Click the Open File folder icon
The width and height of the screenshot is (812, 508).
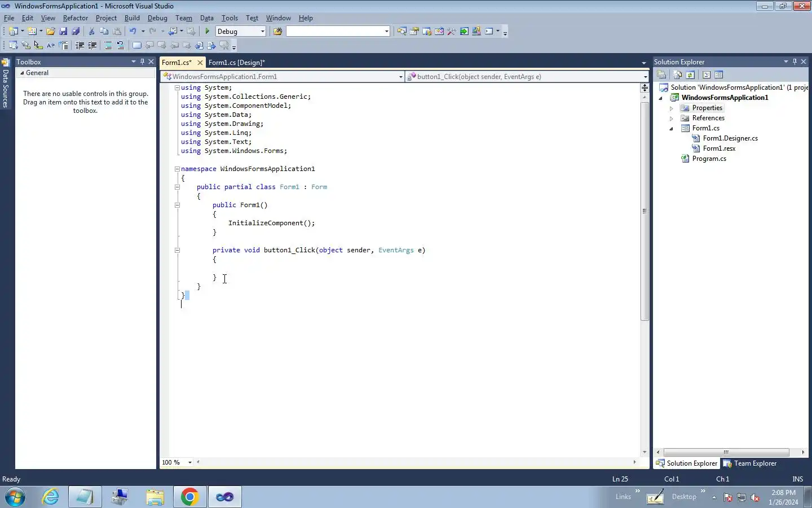click(x=51, y=32)
